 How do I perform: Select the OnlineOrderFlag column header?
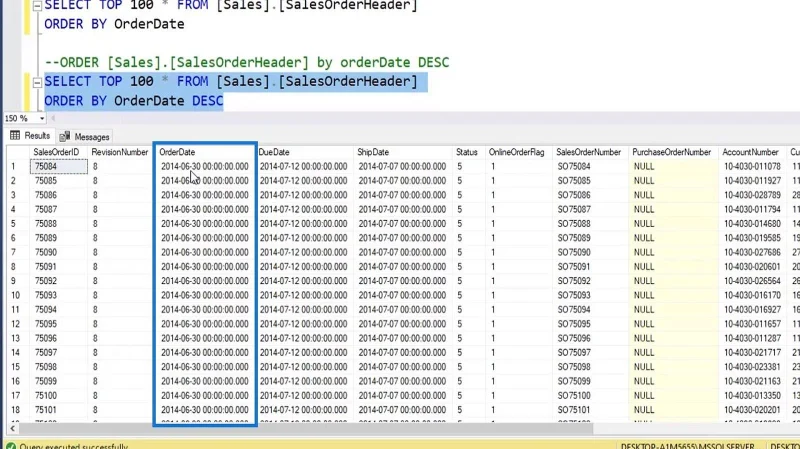coord(518,152)
